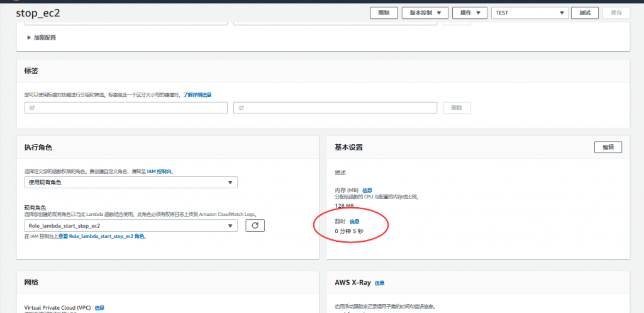Click the tag value input field

[x=335, y=108]
